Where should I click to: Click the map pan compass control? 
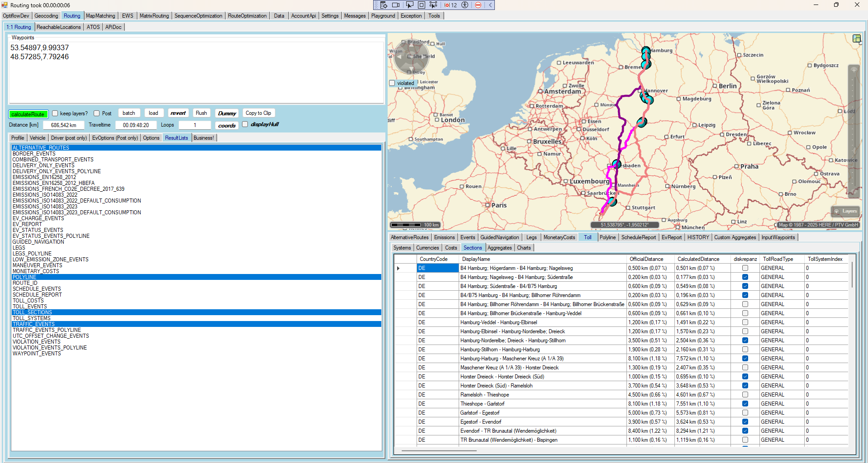(411, 57)
